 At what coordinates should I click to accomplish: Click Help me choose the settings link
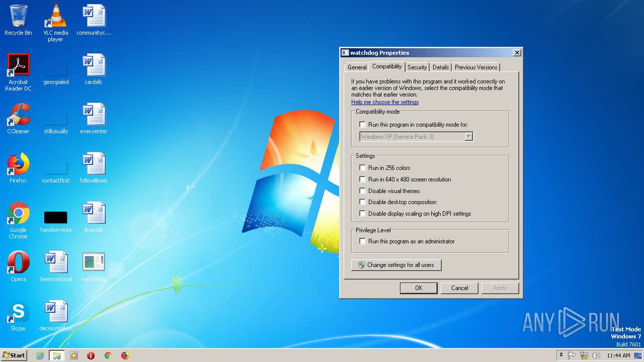tap(385, 102)
